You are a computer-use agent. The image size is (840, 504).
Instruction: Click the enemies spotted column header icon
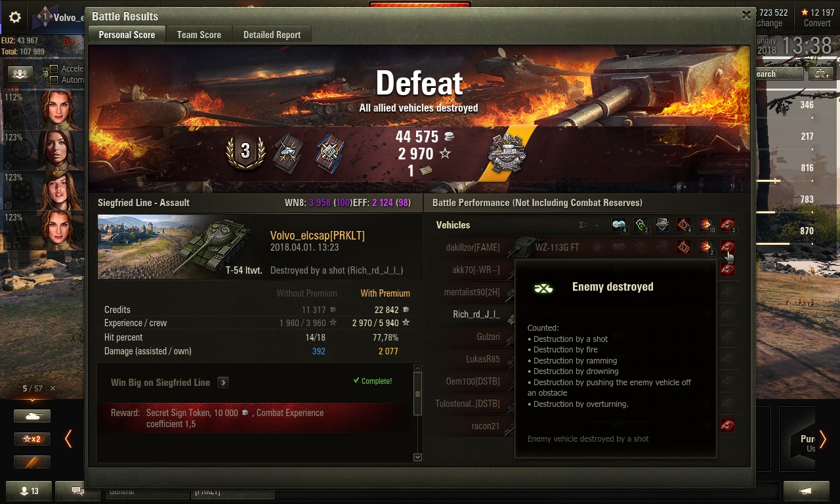point(619,225)
